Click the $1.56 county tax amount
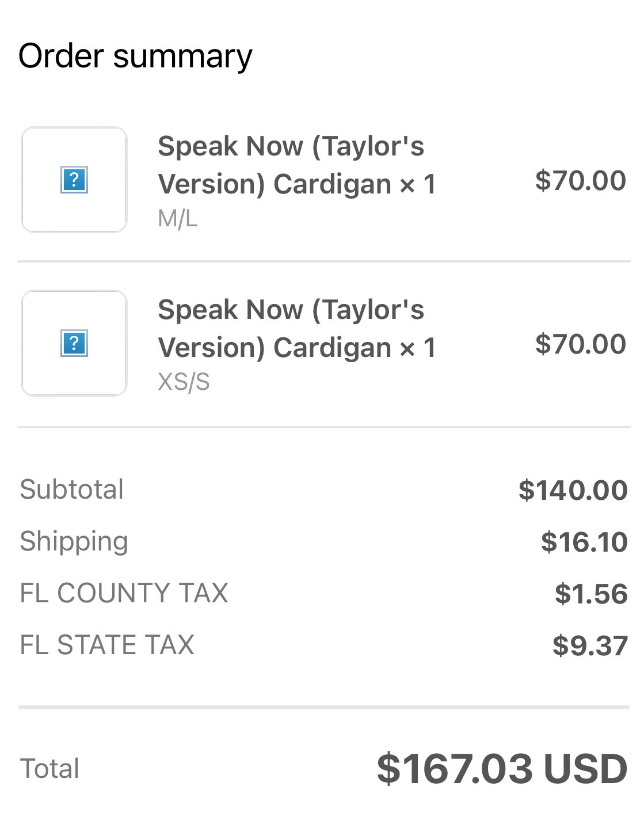Screen dimensions: 644x824 (590, 594)
